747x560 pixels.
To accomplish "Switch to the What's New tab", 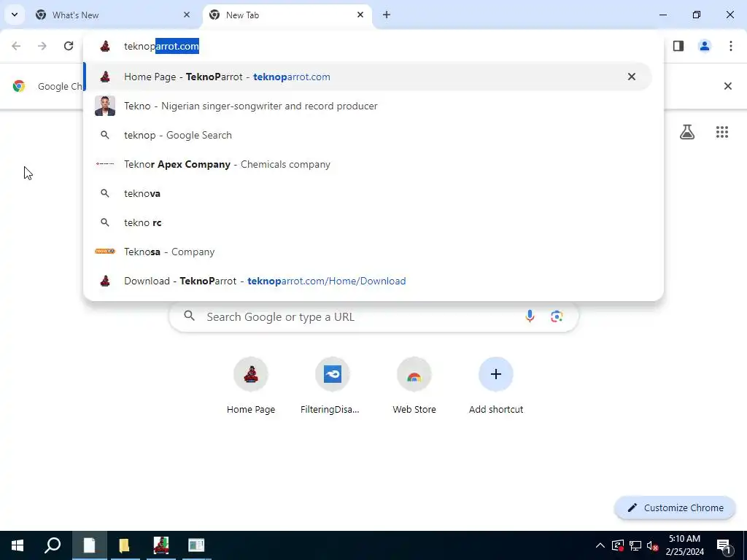I will coord(113,15).
